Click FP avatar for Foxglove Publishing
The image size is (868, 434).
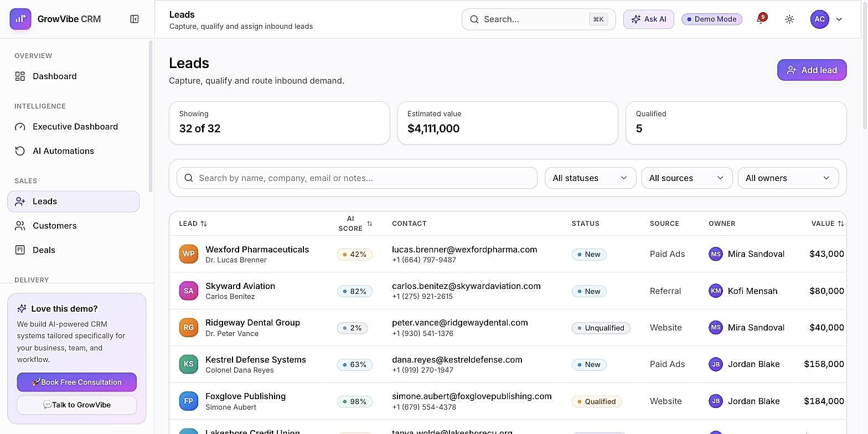coord(188,401)
